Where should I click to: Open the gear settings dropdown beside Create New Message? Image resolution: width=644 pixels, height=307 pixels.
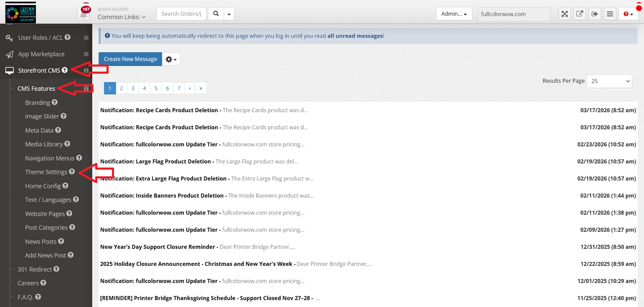171,59
